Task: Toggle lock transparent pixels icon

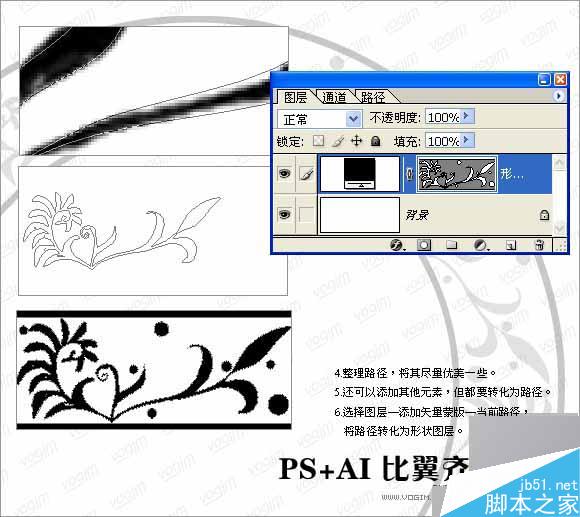Action: (318, 141)
